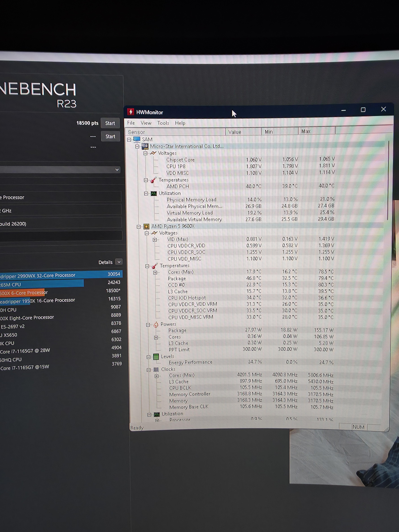This screenshot has width=399, height=532.
Task: Expand the VID (Max) voltage entry
Action: click(x=155, y=240)
